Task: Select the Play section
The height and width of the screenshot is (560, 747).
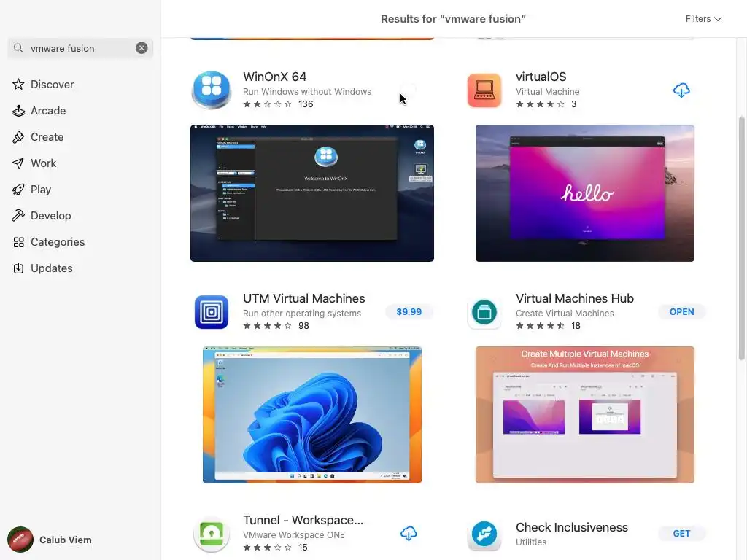Action: 41,189
